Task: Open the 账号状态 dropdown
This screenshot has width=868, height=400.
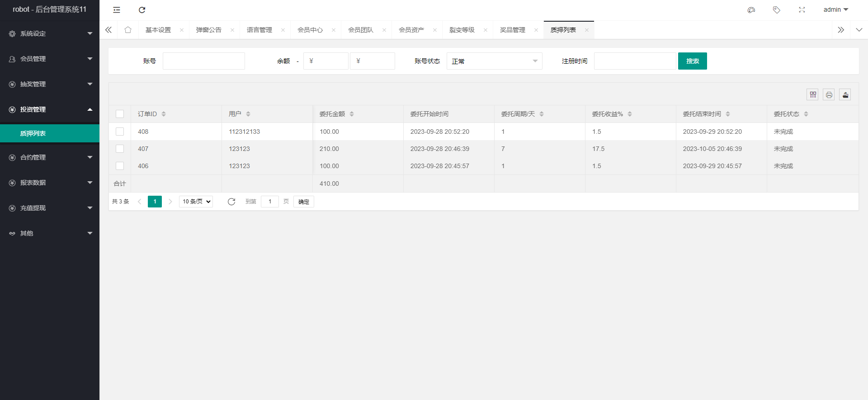Action: point(494,61)
